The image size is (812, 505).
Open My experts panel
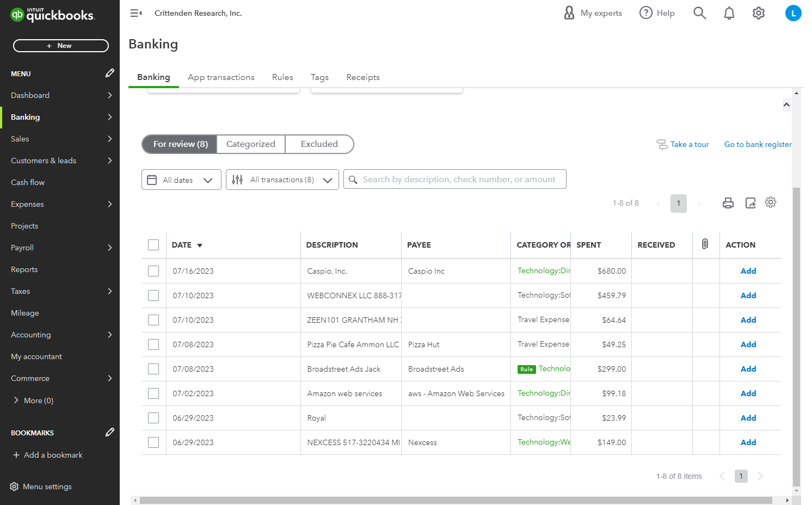pyautogui.click(x=593, y=13)
